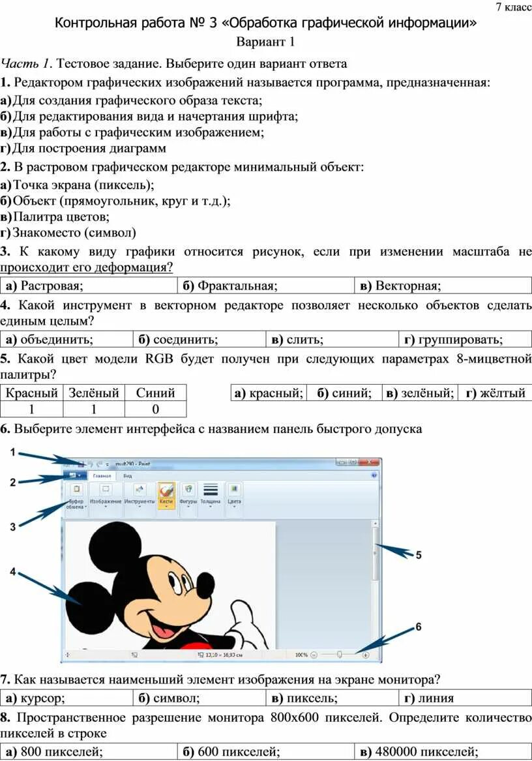Select answer г) жёлтый
Image resolution: width=532 pixels, height=761 pixels.
click(495, 393)
